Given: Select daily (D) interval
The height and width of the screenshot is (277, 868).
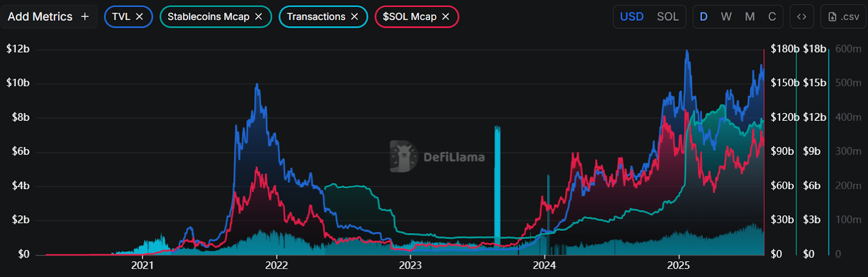Looking at the screenshot, I should (x=704, y=17).
